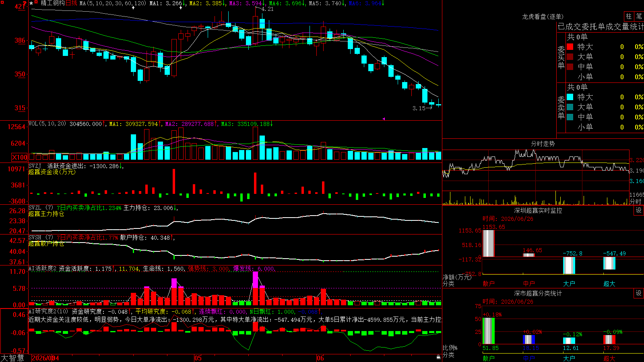Click the 散户 51.85 bar in 深市超赢分类统计
The image size is (644, 362).
tap(489, 331)
